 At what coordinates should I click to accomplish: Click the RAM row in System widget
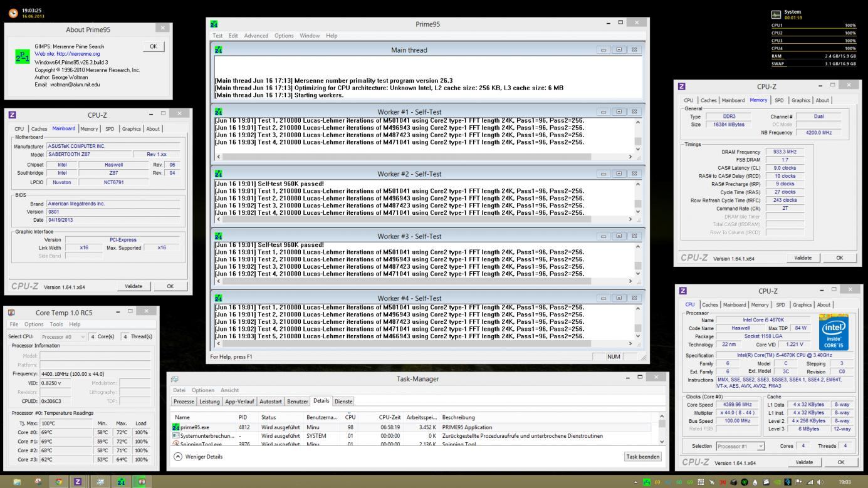pyautogui.click(x=813, y=56)
